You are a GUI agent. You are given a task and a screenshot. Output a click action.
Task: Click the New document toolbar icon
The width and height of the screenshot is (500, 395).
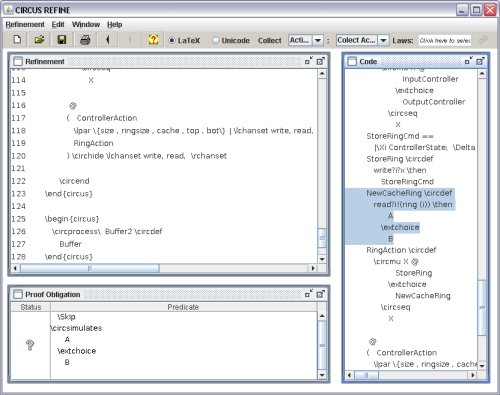coord(17,40)
